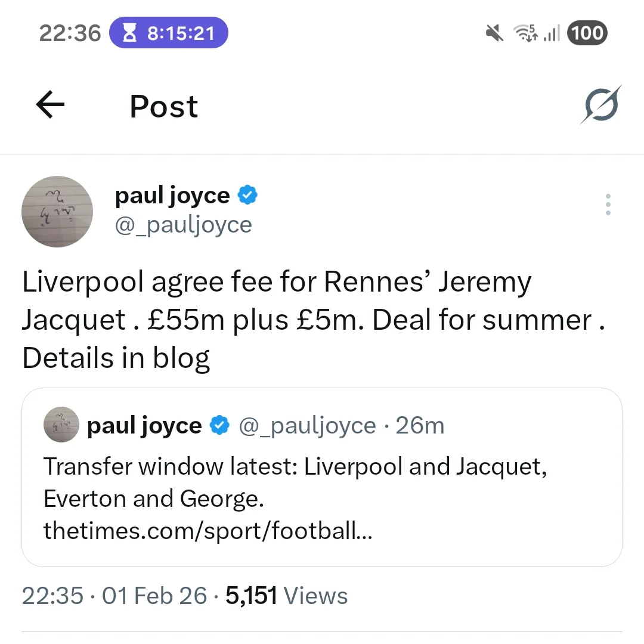Image resolution: width=644 pixels, height=644 pixels.
Task: Tap the cellular signal bars icon
Action: pyautogui.click(x=552, y=33)
